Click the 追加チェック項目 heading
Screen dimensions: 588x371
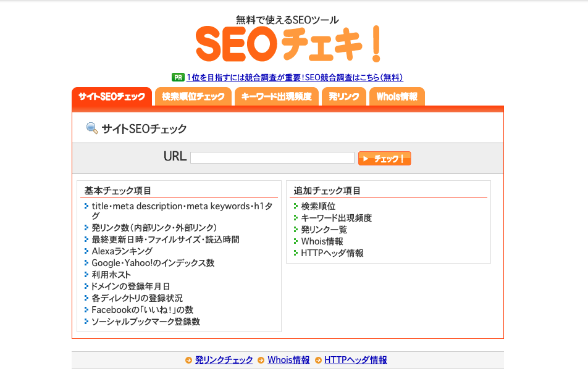327,191
